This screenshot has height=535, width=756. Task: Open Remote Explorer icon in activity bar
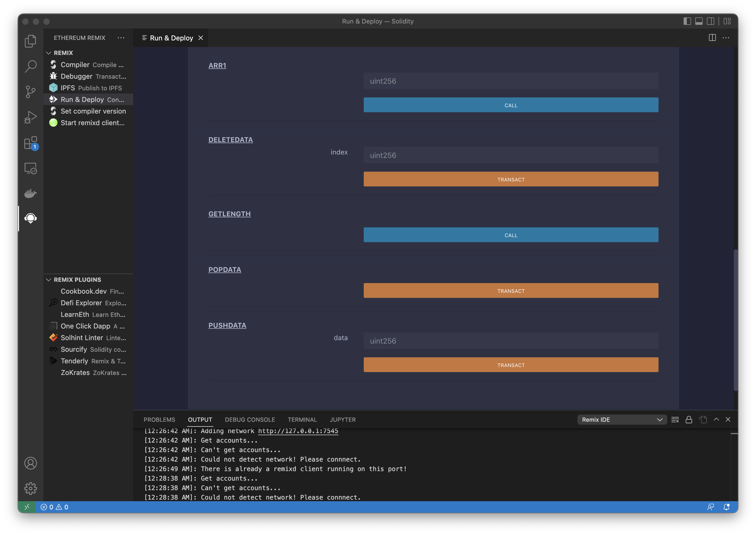[30, 168]
